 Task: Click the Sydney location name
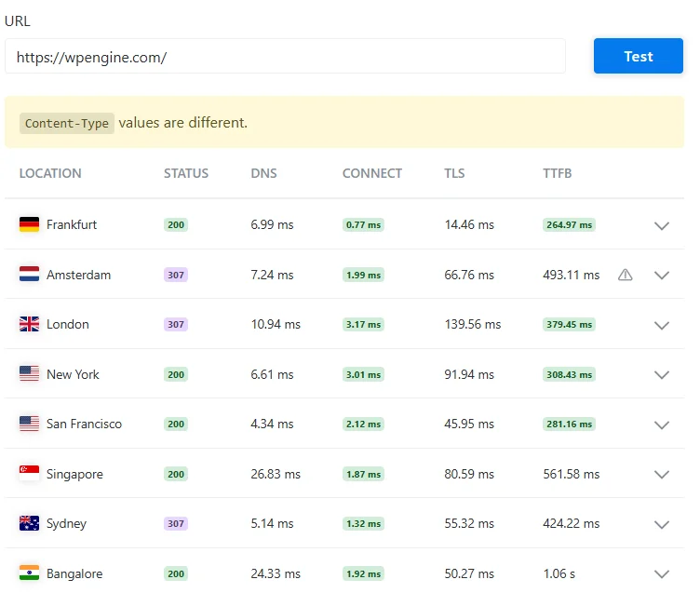click(x=66, y=524)
